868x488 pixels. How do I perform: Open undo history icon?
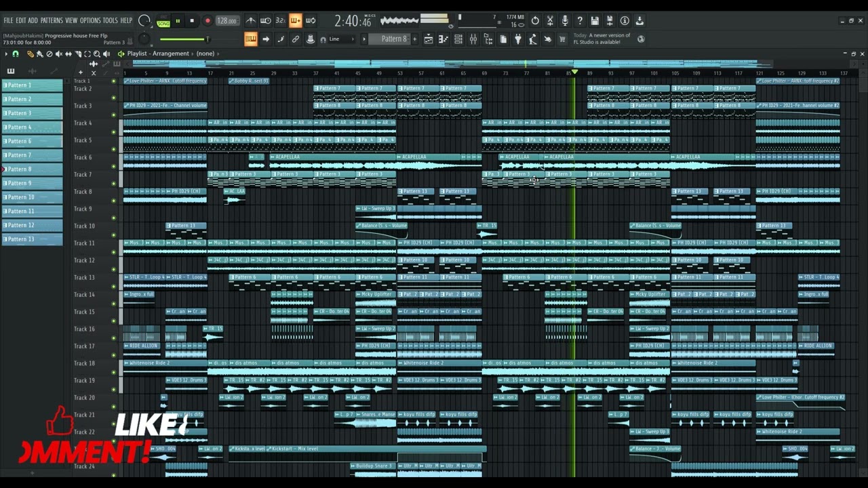coord(535,21)
